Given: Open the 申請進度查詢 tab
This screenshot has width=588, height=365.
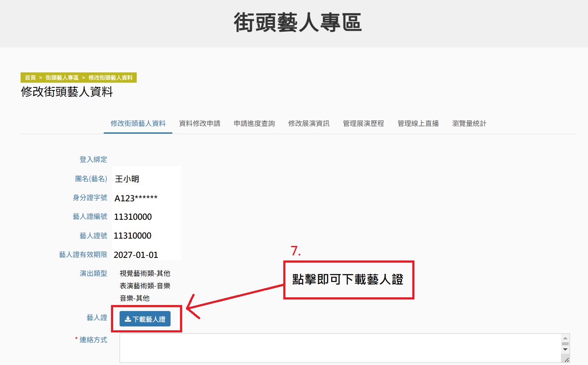Looking at the screenshot, I should pos(255,123).
